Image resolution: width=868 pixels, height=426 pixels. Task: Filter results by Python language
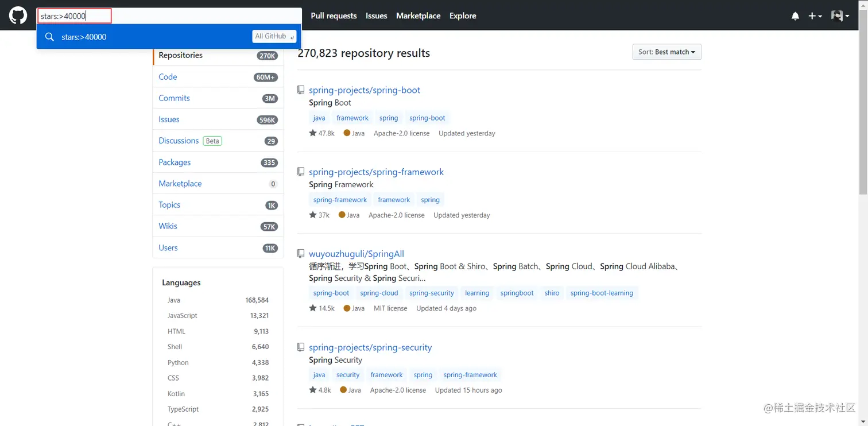point(218,363)
